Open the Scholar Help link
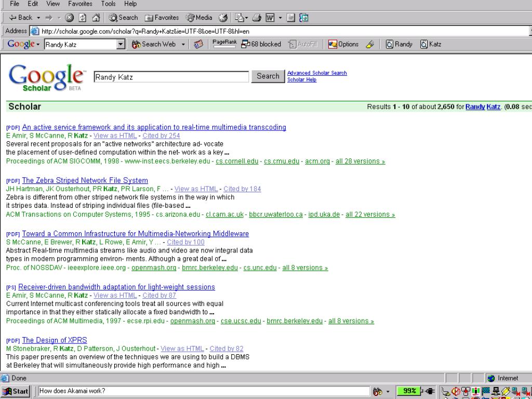The height and width of the screenshot is (399, 532). point(302,79)
